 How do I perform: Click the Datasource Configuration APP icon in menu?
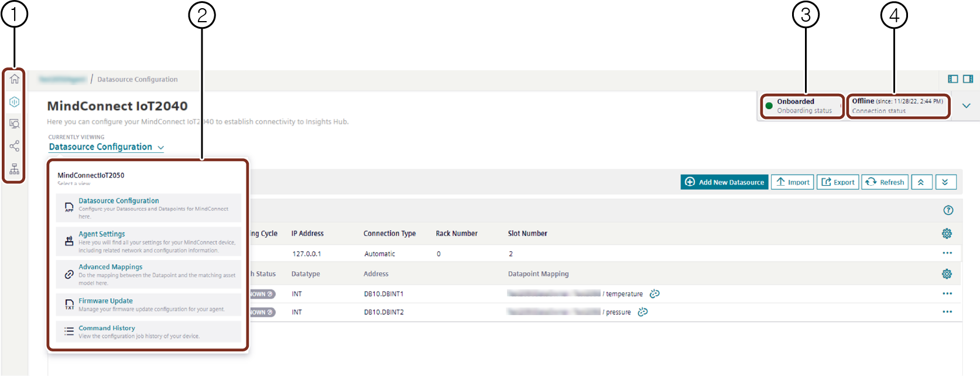(x=69, y=207)
